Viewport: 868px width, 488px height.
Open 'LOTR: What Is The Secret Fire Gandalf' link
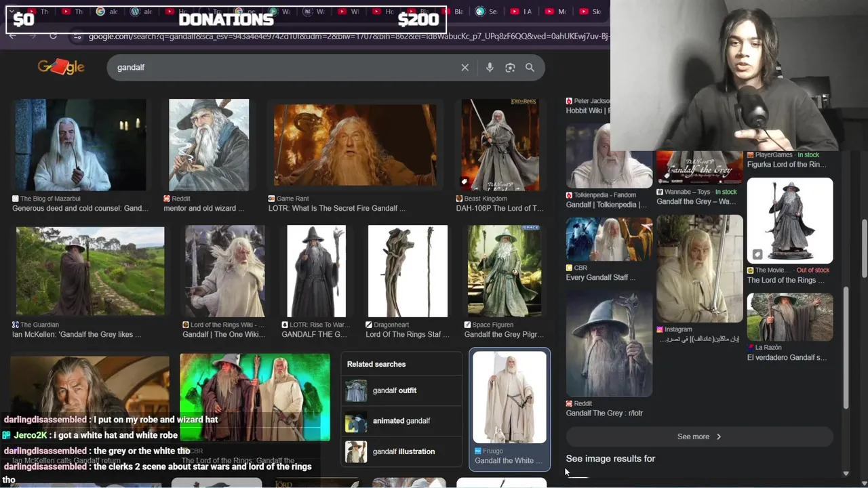coord(336,209)
